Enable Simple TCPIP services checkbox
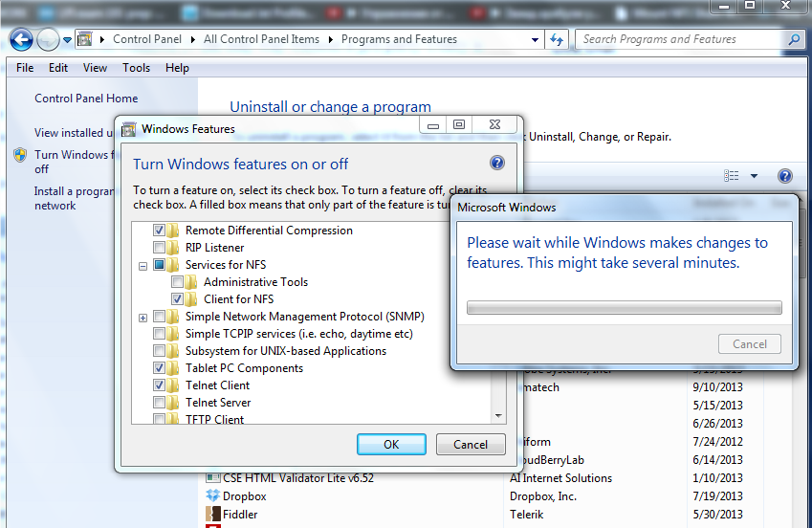This screenshot has width=812, height=528. pyautogui.click(x=159, y=333)
